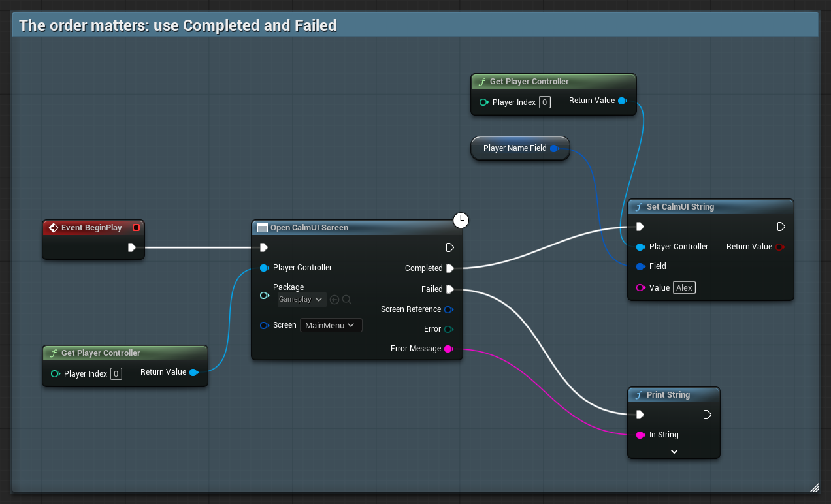831x504 pixels.
Task: Click the Screen input pin
Action: coord(265,325)
